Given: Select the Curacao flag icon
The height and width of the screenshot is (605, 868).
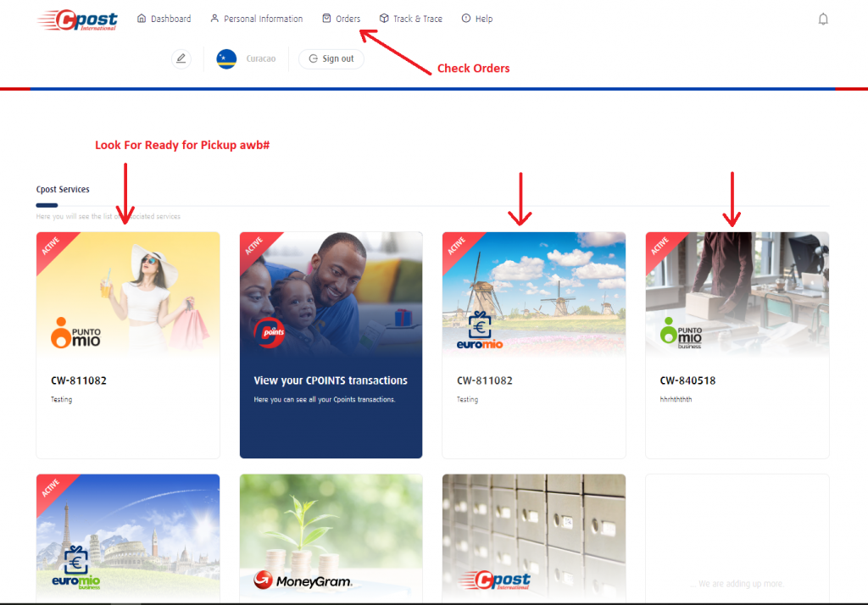Looking at the screenshot, I should 226,58.
